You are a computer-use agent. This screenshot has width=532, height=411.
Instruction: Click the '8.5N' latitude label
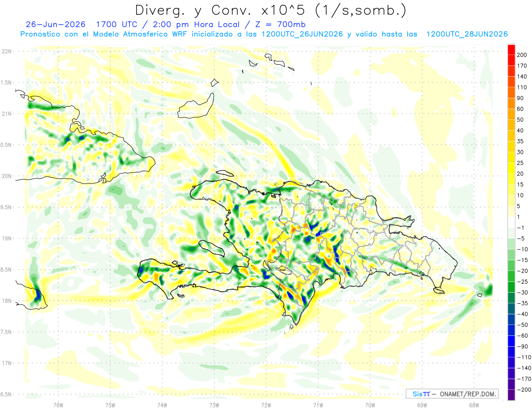[x=6, y=270]
